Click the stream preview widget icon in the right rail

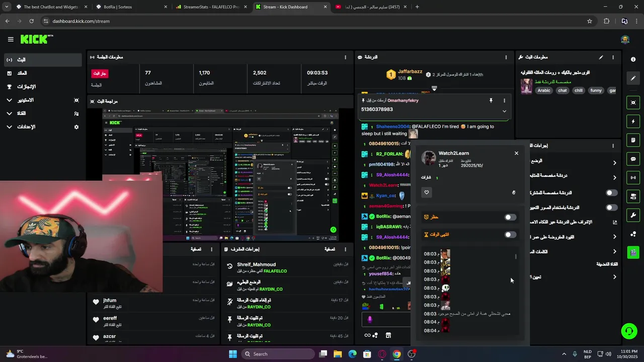[x=633, y=103]
